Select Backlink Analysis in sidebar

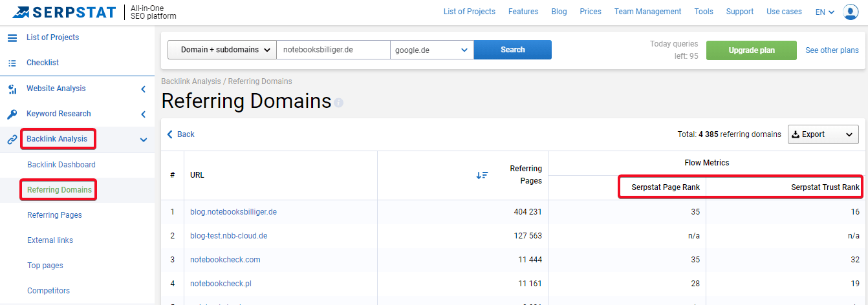pyautogui.click(x=57, y=139)
